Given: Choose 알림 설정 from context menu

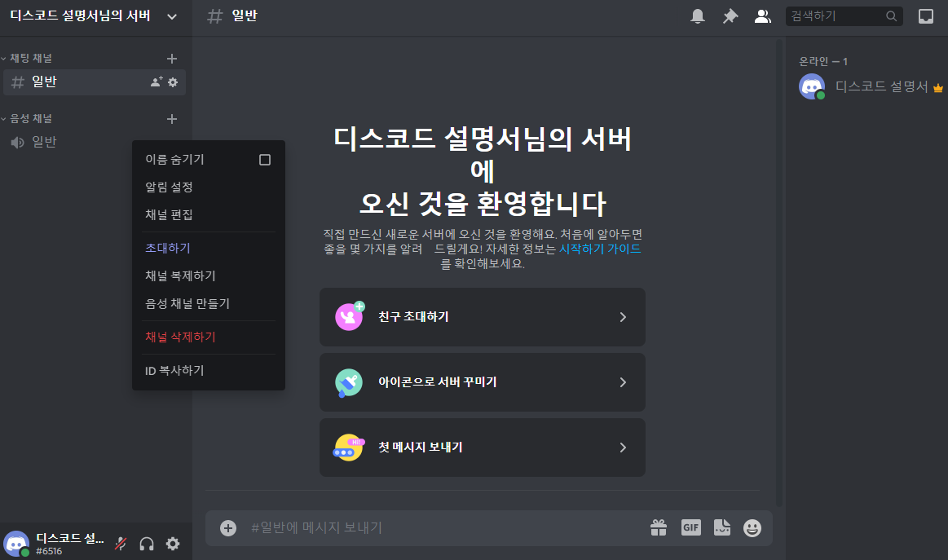Looking at the screenshot, I should tap(209, 187).
